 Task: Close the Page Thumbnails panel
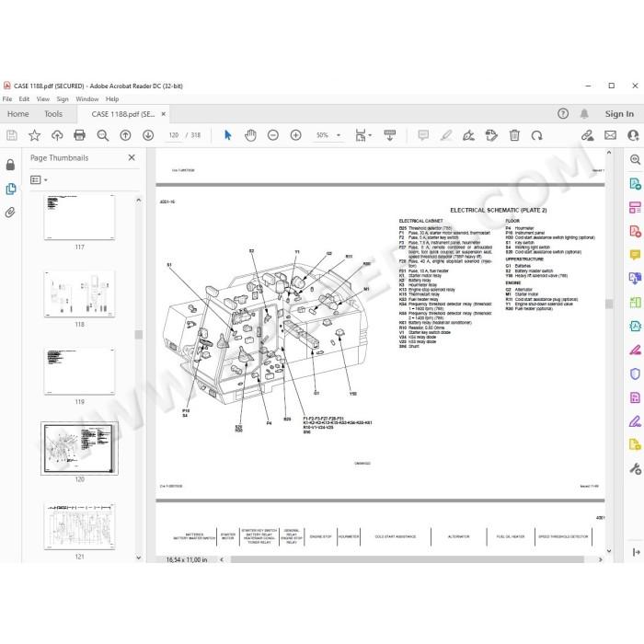[132, 157]
